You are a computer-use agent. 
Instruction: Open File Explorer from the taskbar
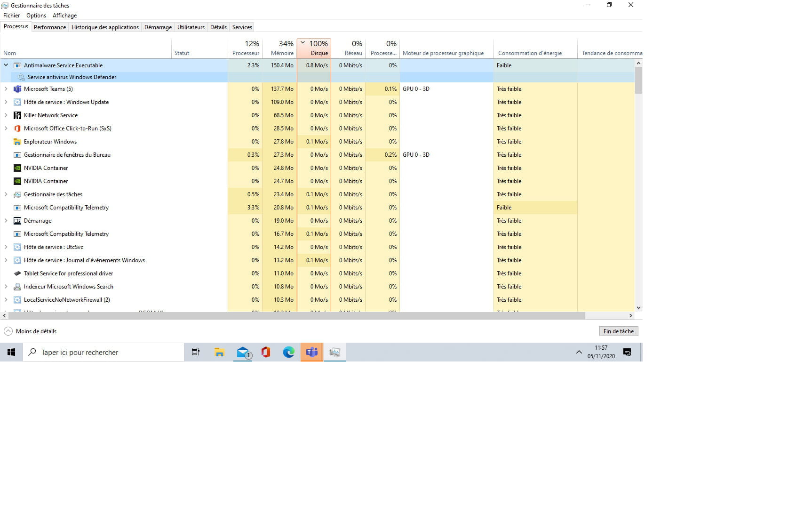tap(219, 352)
